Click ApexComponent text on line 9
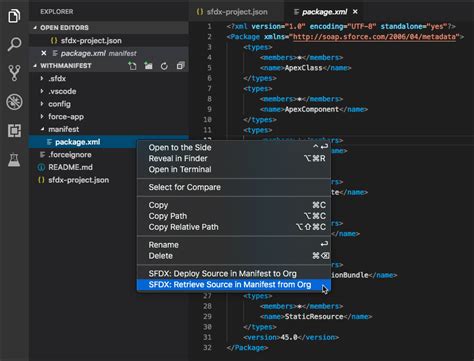474x361 pixels. (x=312, y=109)
